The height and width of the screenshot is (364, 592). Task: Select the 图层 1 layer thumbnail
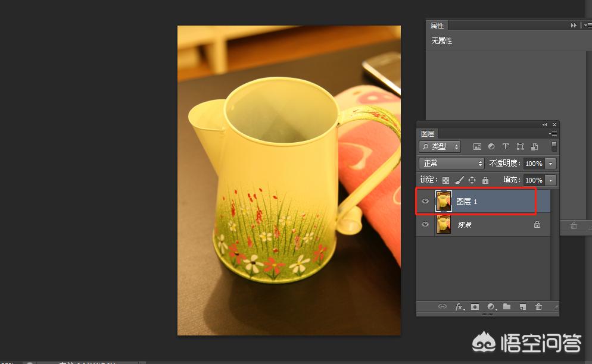click(x=444, y=201)
